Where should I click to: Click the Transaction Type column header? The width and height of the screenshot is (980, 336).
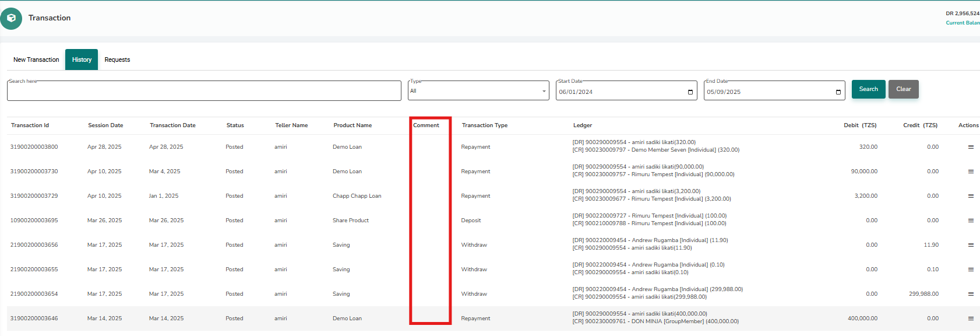click(x=485, y=125)
